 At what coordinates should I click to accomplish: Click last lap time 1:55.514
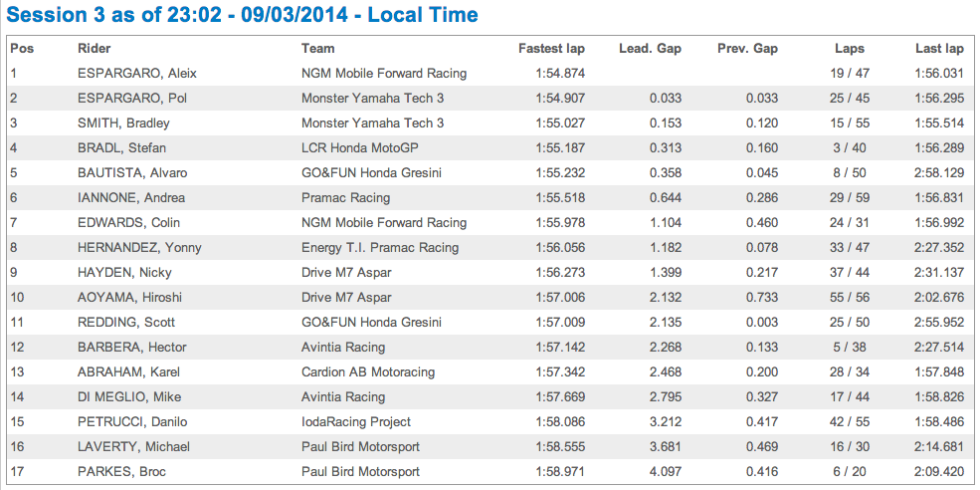click(939, 123)
